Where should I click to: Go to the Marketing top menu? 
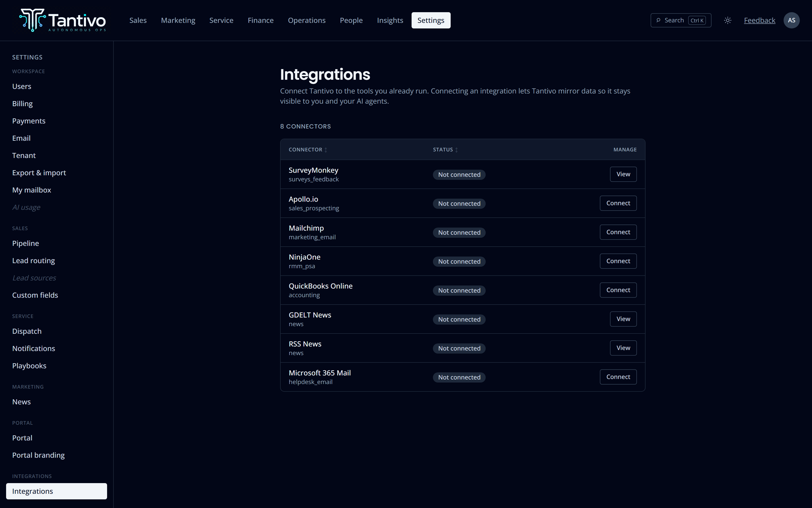[x=178, y=20]
